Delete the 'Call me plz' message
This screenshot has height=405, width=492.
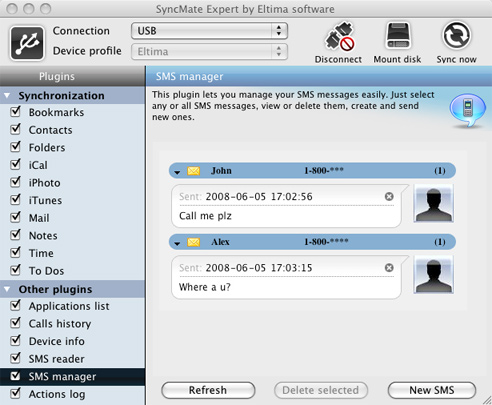click(x=389, y=196)
